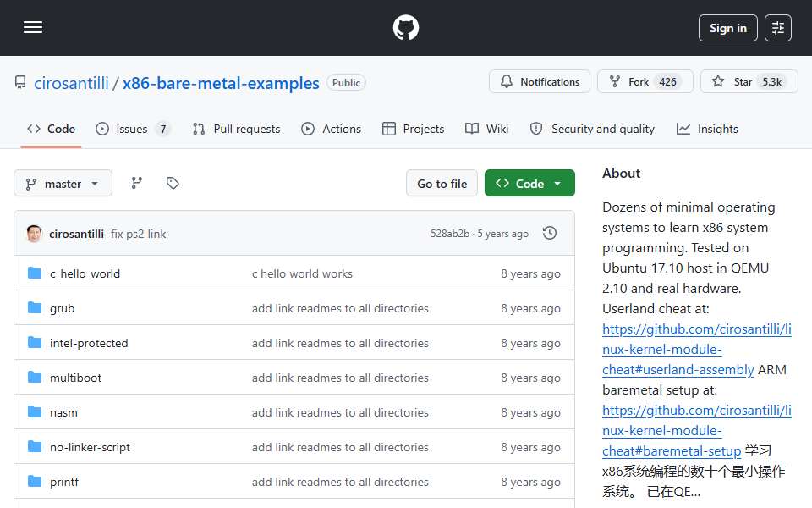Image resolution: width=812 pixels, height=508 pixels.
Task: Click folder icon beside c_hello_world
Action: pyautogui.click(x=35, y=273)
